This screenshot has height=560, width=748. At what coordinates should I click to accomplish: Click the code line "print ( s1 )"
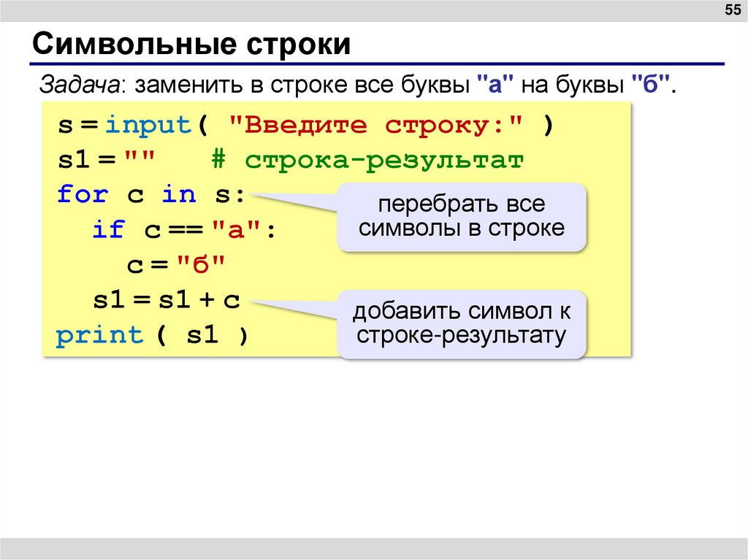coord(152,335)
